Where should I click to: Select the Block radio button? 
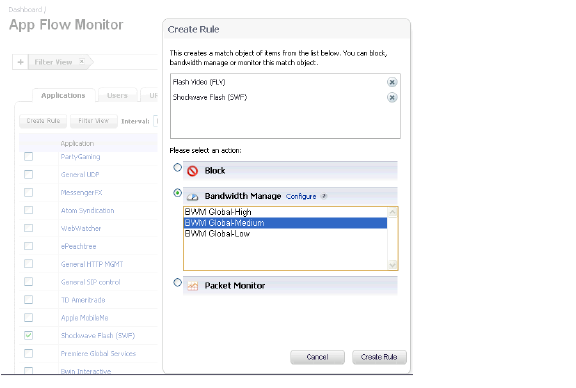(177, 168)
